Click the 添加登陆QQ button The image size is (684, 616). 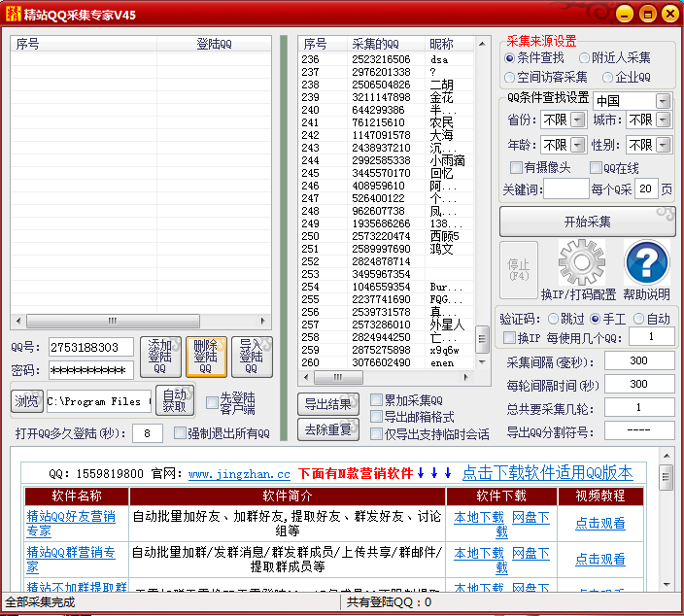160,357
